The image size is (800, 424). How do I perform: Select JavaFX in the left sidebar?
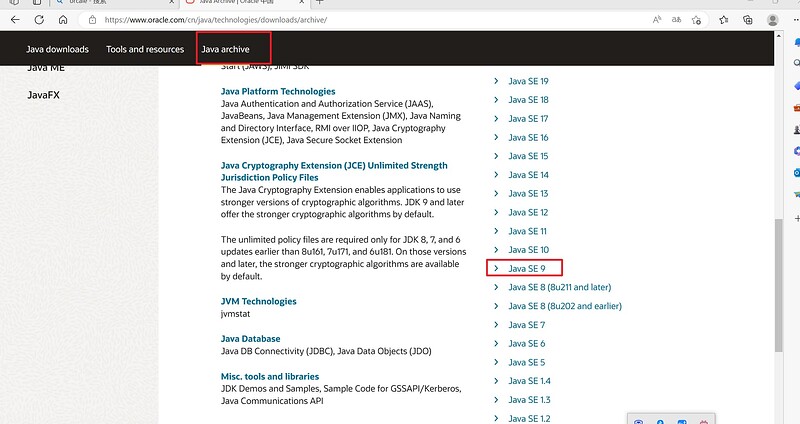point(43,95)
